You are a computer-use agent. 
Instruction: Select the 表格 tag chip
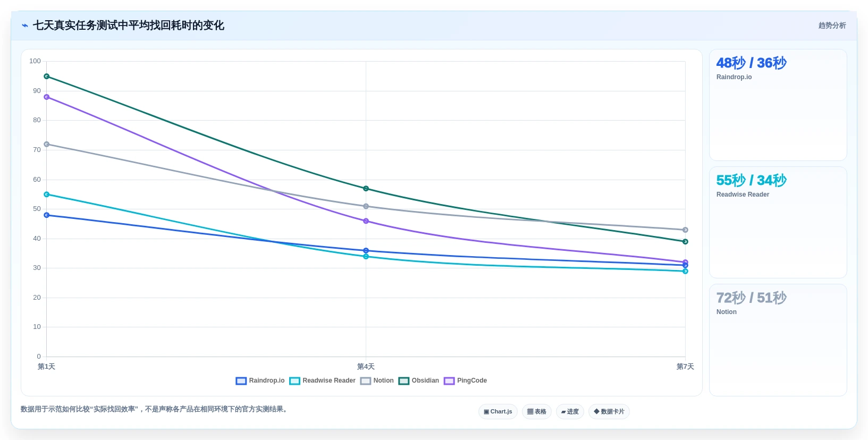[537, 412]
